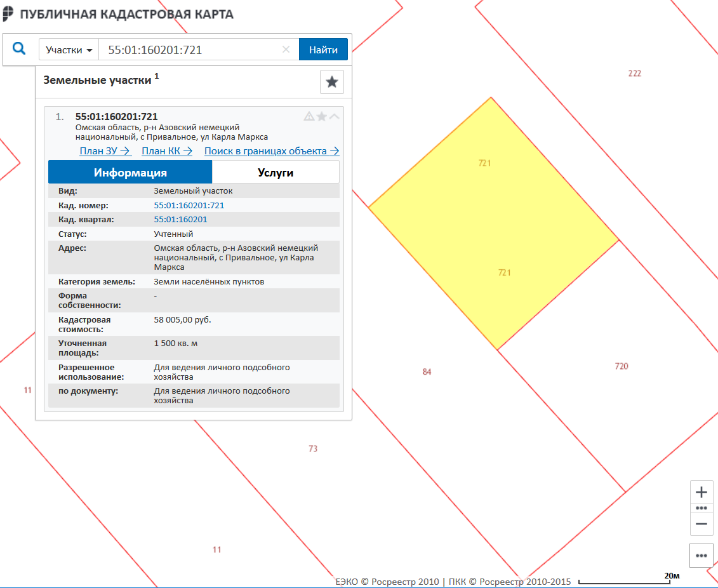Open favorites with the star button

(x=331, y=82)
